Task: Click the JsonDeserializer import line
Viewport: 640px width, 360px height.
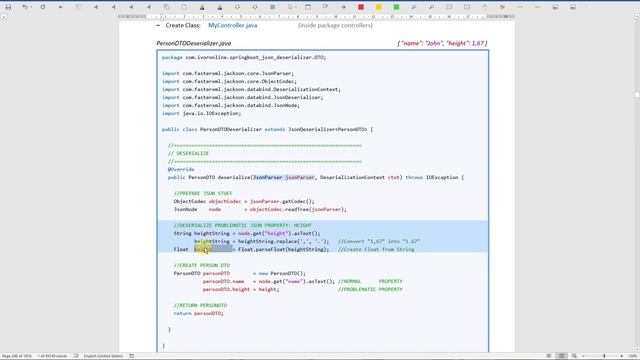Action: click(242, 98)
